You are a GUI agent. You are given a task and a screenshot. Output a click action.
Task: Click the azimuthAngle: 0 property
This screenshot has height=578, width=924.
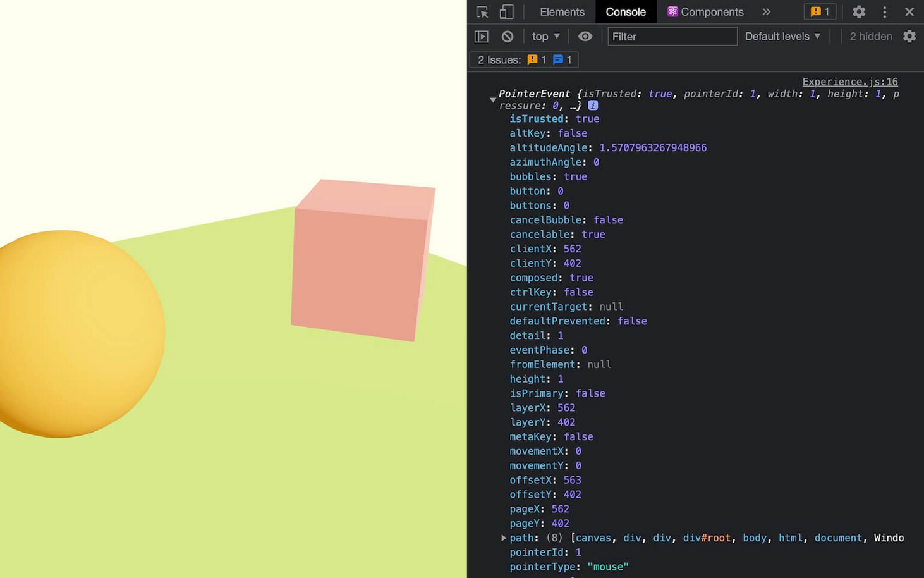point(554,163)
